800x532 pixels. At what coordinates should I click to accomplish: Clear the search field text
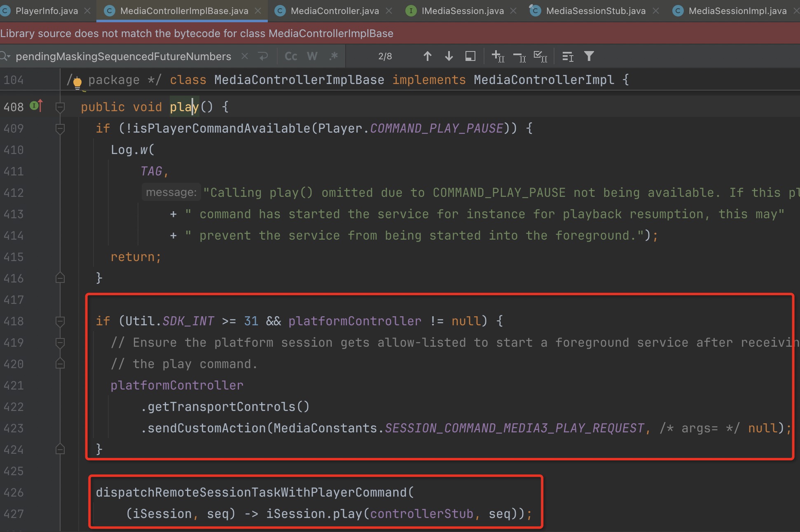pyautogui.click(x=244, y=56)
